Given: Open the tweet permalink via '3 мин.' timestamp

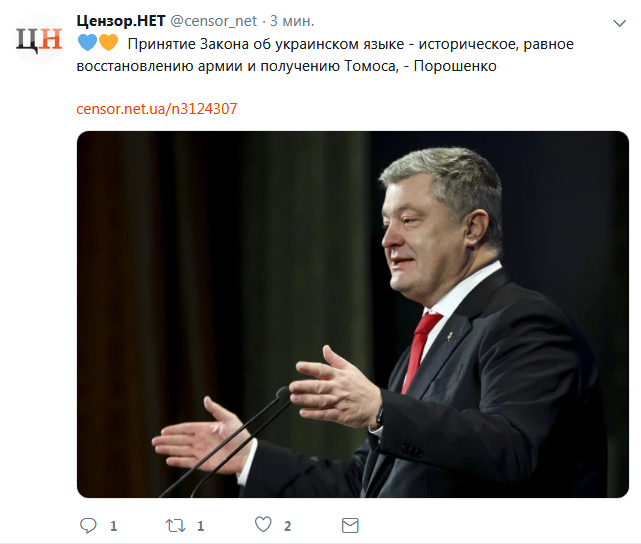Looking at the screenshot, I should pyautogui.click(x=292, y=21).
